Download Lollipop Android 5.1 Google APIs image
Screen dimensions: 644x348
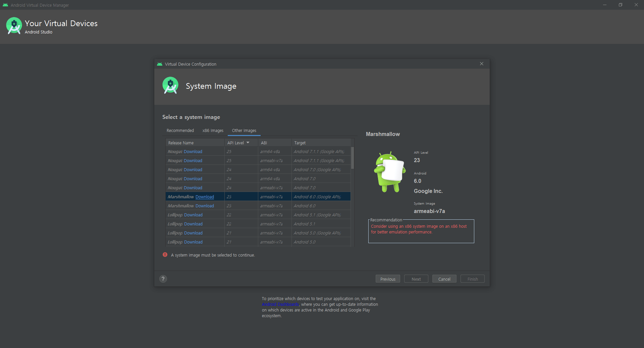pos(193,215)
